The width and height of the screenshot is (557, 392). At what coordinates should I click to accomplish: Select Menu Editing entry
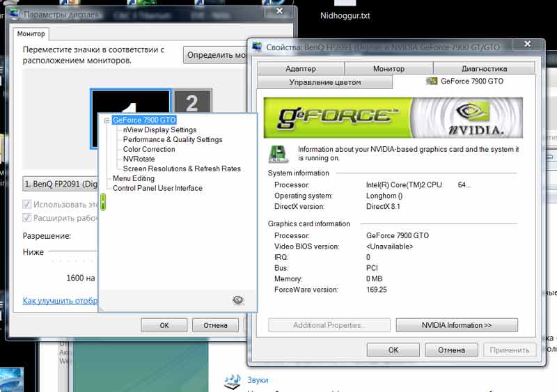pos(134,178)
